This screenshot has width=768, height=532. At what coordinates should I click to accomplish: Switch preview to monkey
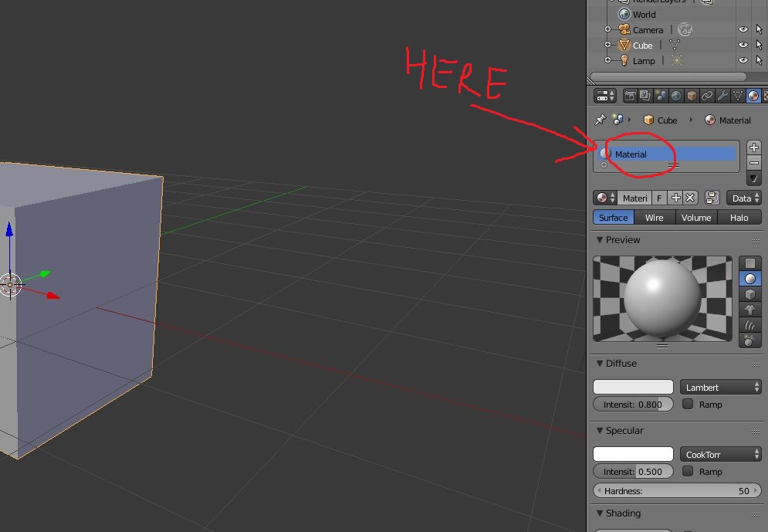(x=750, y=309)
